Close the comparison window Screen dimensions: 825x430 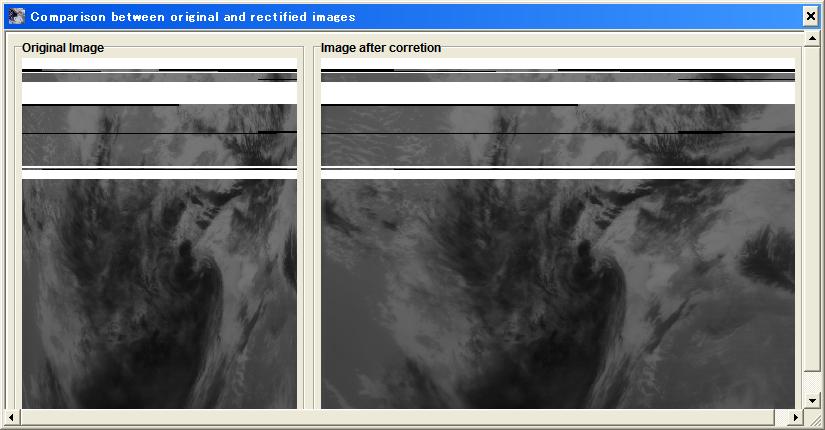810,16
